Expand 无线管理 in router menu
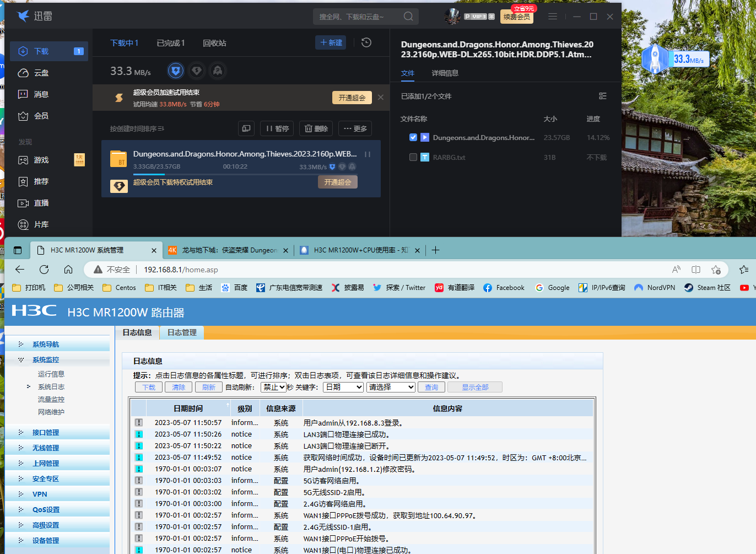 [x=46, y=448]
